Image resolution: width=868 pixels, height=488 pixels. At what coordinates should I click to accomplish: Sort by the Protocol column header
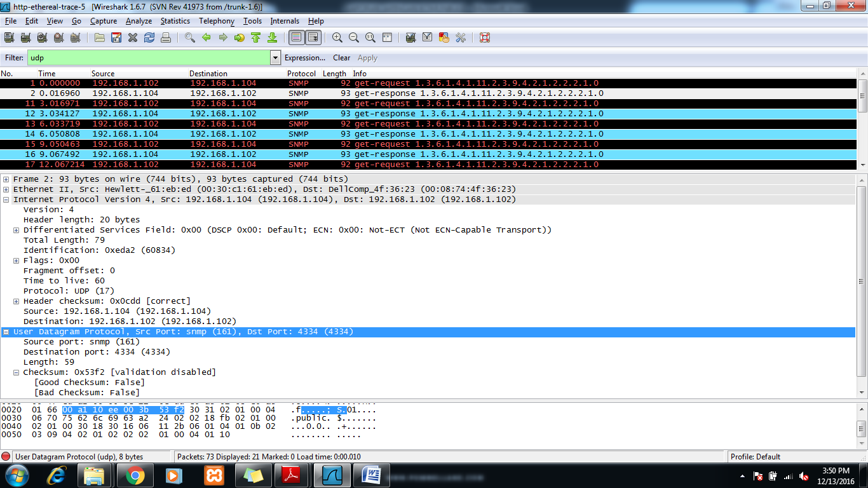point(301,74)
